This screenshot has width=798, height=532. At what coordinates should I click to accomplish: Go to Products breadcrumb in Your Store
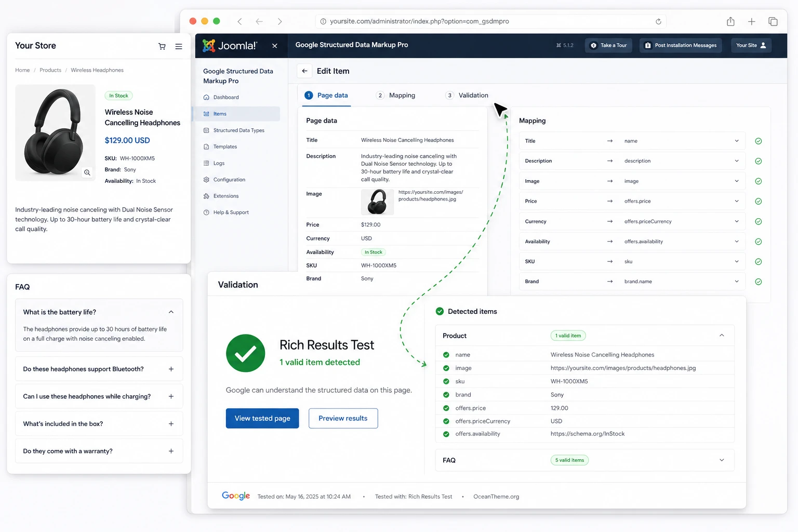(50, 70)
